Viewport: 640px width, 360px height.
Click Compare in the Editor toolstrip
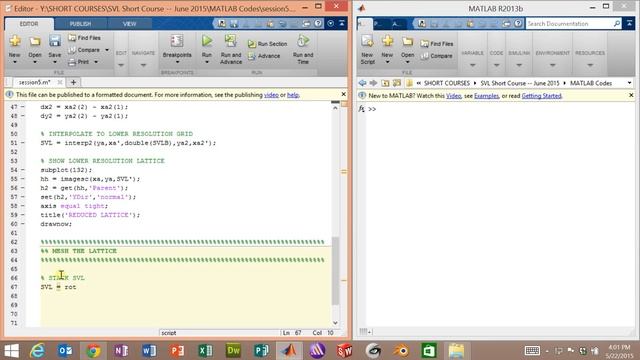[84, 50]
